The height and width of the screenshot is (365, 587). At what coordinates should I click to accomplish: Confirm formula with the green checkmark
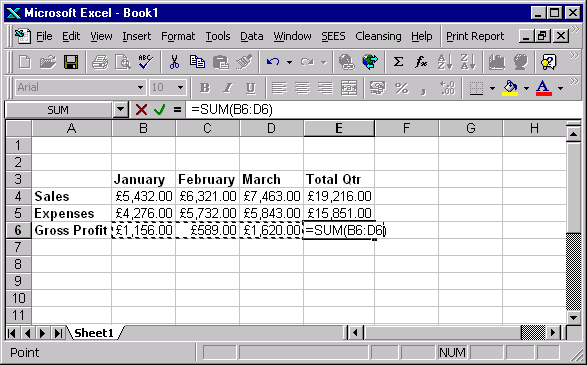160,110
